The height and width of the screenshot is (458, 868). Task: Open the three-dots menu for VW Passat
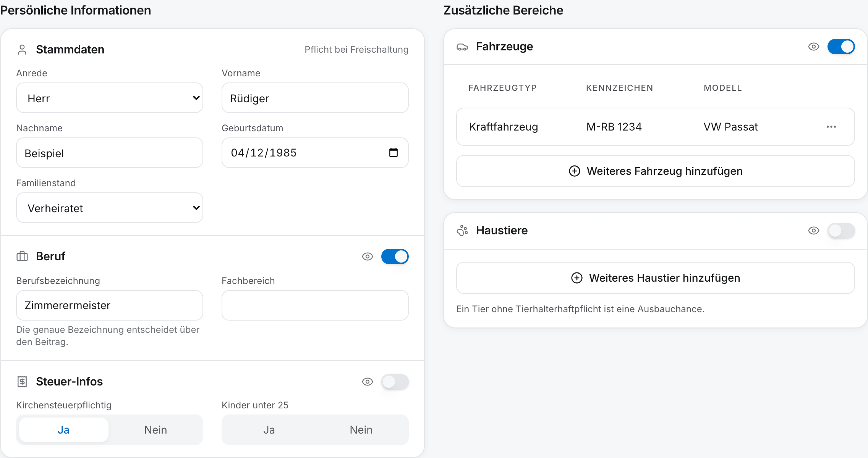pos(831,127)
